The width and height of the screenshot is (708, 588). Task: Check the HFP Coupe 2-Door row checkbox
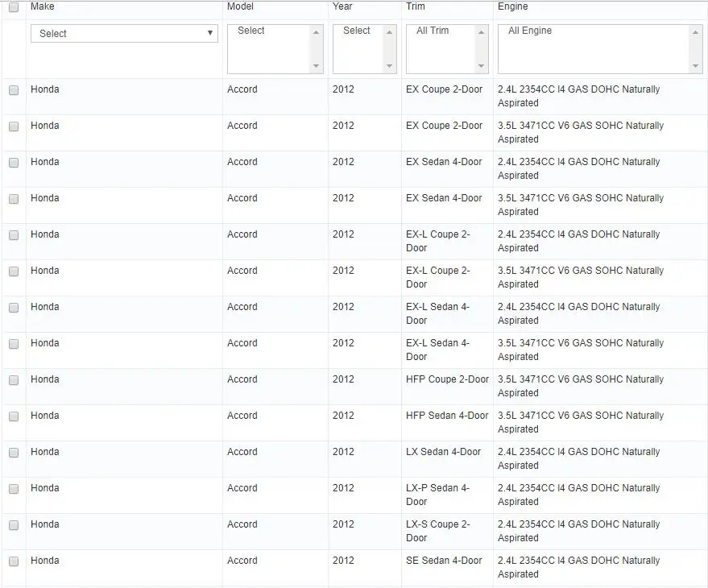coord(14,380)
